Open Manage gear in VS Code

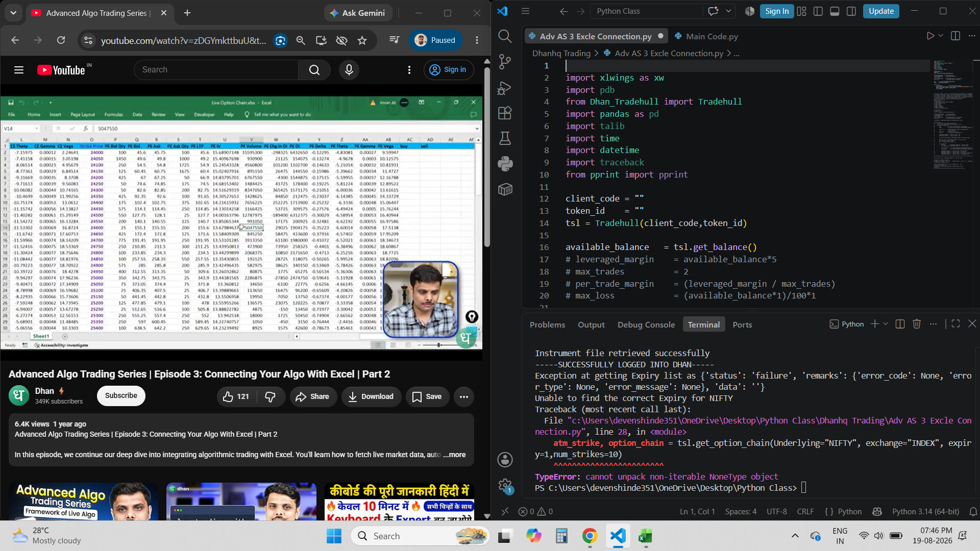coord(505,485)
